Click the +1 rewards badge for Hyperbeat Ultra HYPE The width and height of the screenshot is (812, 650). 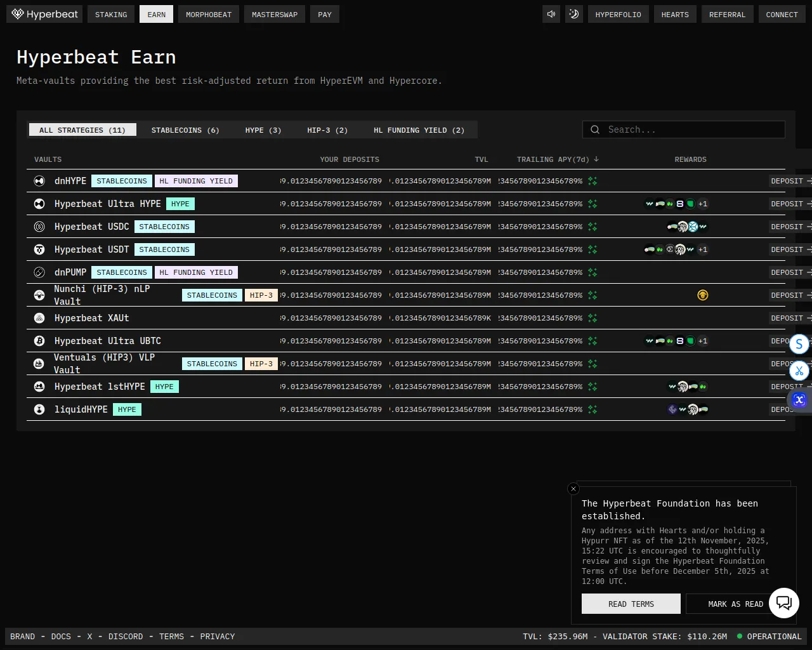tap(703, 204)
